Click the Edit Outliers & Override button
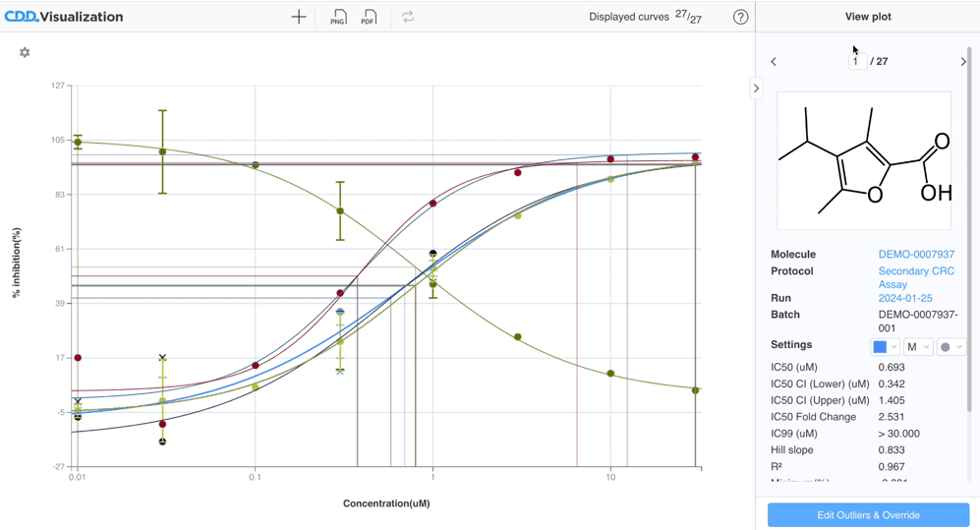Image resolution: width=980 pixels, height=530 pixels. 868,515
